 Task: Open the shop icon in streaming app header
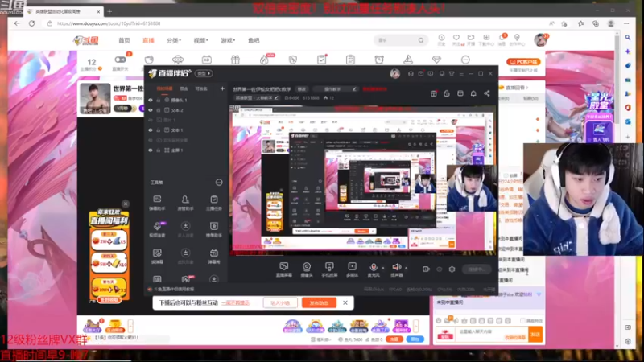pos(433,93)
